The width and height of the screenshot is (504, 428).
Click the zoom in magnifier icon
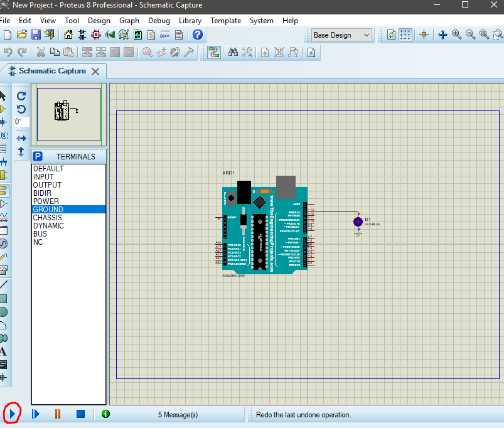(x=456, y=35)
